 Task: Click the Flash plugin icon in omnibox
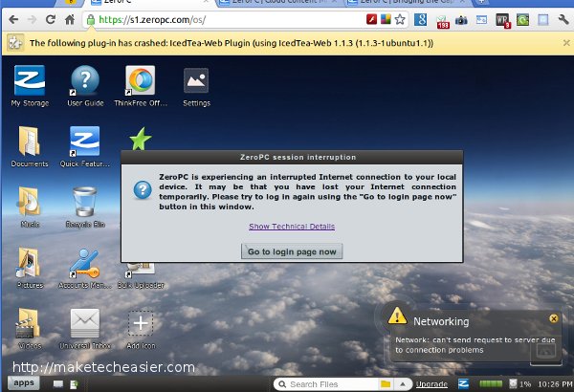click(x=371, y=19)
